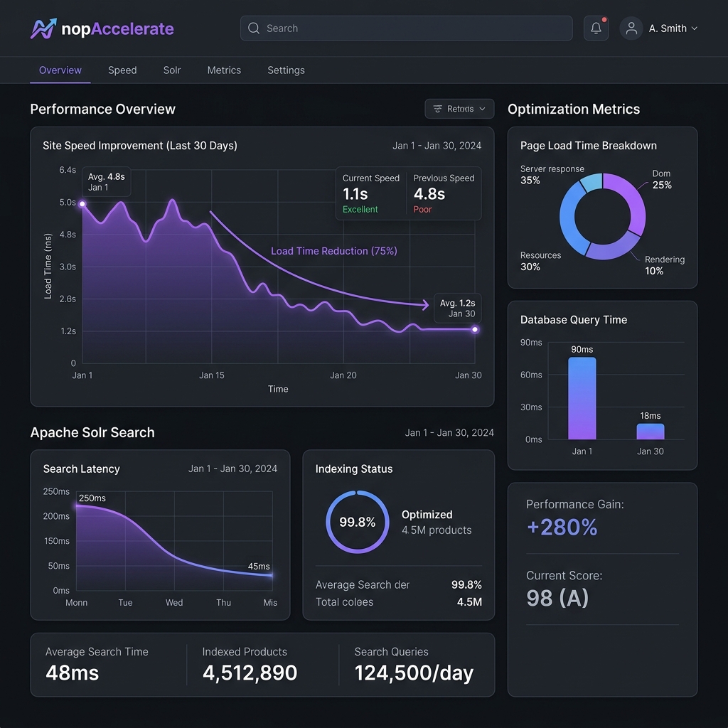
Task: Switch to the Speed tab
Action: click(x=122, y=70)
